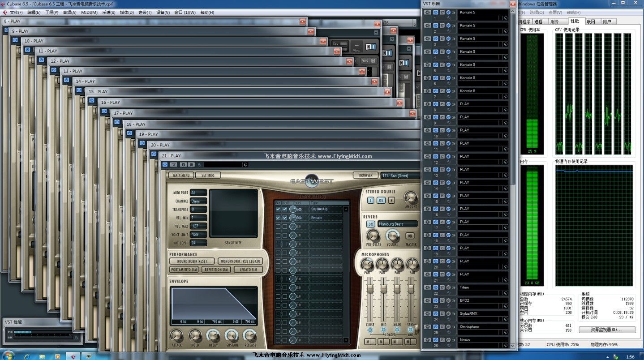Open the editor for the Omnisphere instrument
The height and width of the screenshot is (360, 644).
point(448,326)
